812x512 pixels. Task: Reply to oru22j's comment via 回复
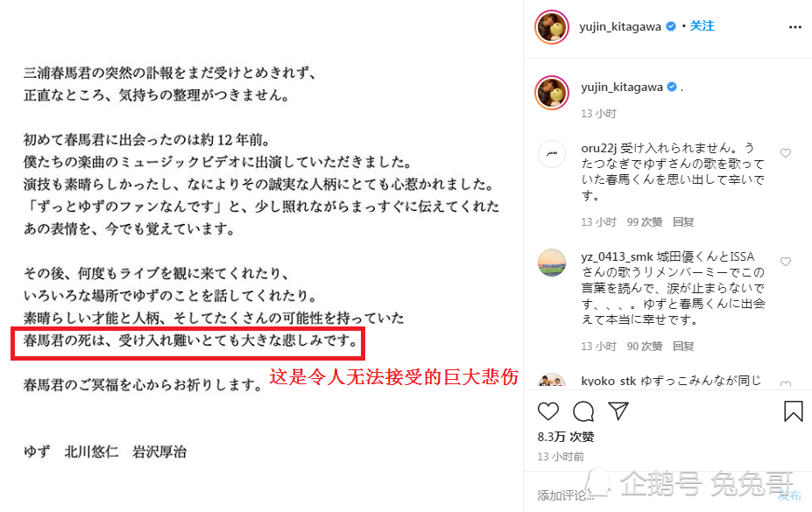[683, 222]
